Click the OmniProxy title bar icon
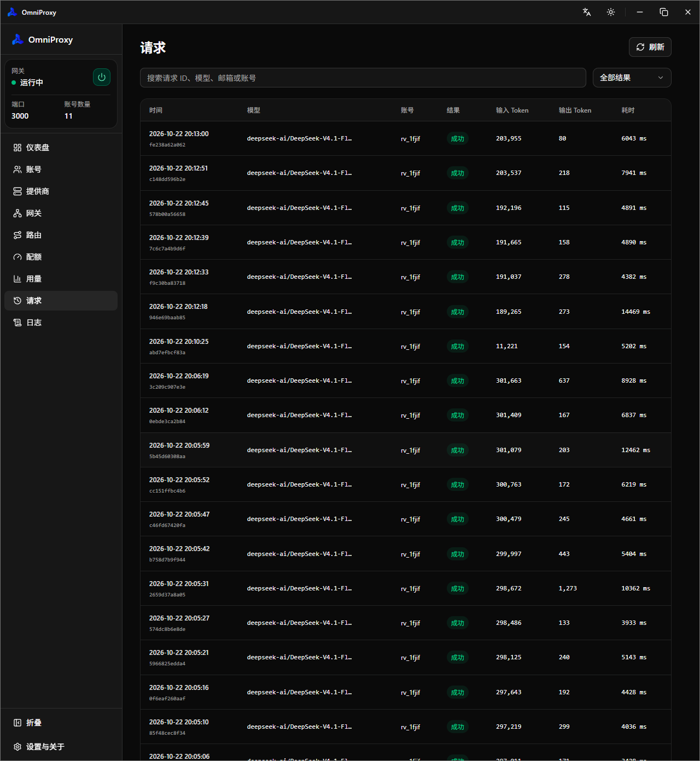The width and height of the screenshot is (700, 761). pos(12,12)
